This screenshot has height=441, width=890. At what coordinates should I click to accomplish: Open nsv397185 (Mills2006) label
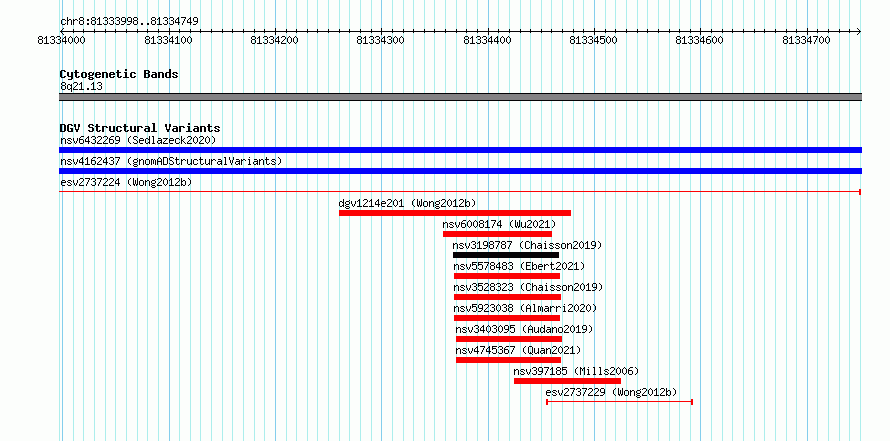pyautogui.click(x=576, y=371)
